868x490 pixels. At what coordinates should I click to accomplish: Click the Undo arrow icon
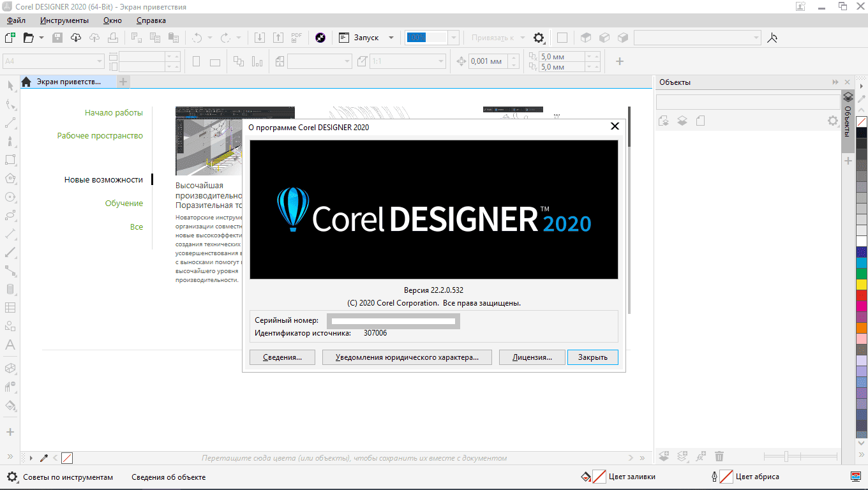click(x=197, y=38)
